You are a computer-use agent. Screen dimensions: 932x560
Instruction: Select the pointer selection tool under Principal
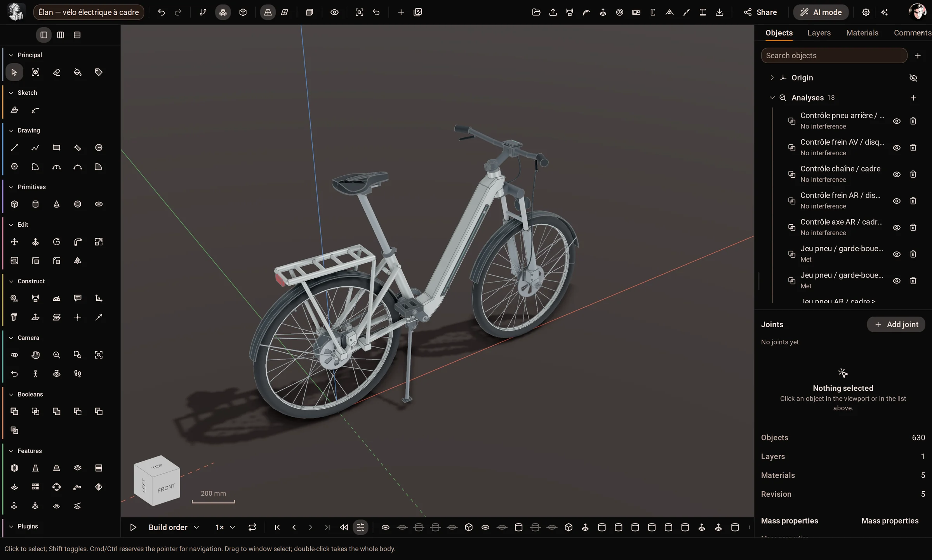[x=14, y=72]
